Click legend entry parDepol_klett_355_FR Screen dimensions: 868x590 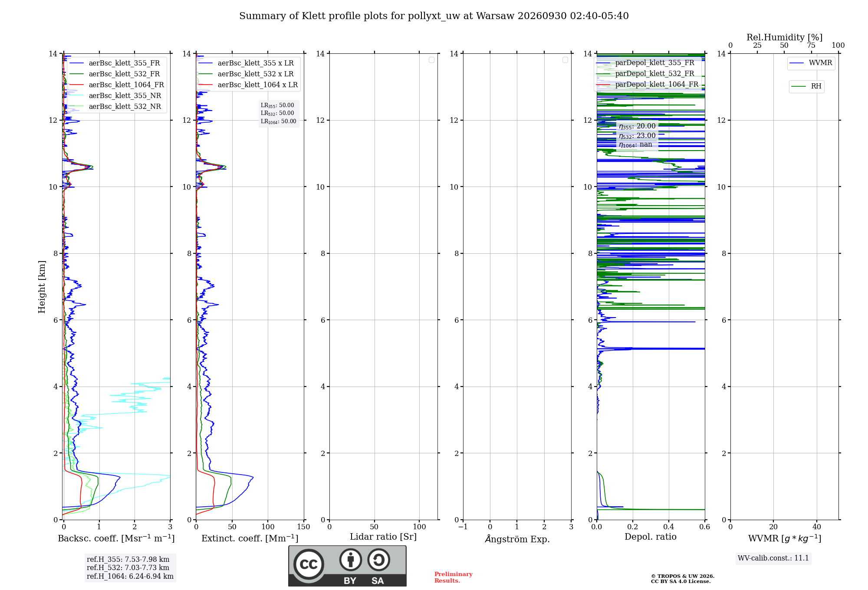click(x=646, y=62)
